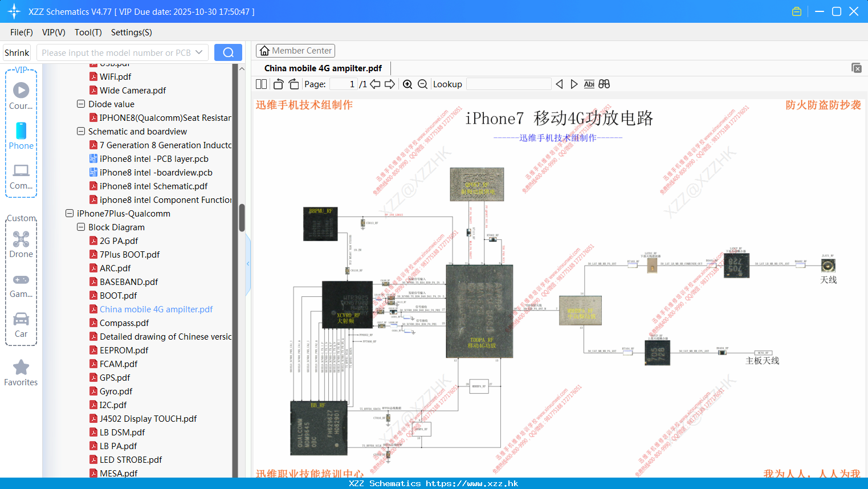Open GPS.pdf
Screen dimensions: 868x489
click(115, 377)
